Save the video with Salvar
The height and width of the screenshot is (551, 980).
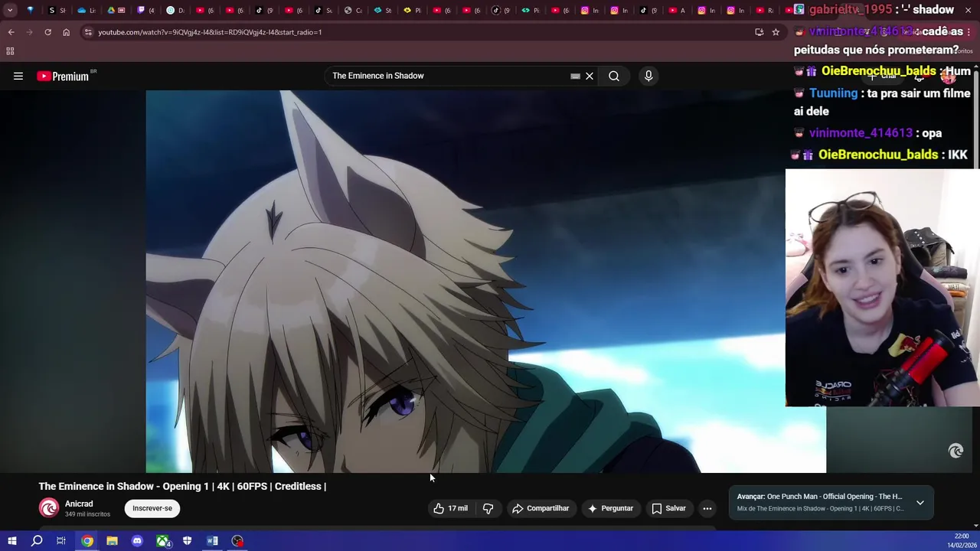[668, 508]
